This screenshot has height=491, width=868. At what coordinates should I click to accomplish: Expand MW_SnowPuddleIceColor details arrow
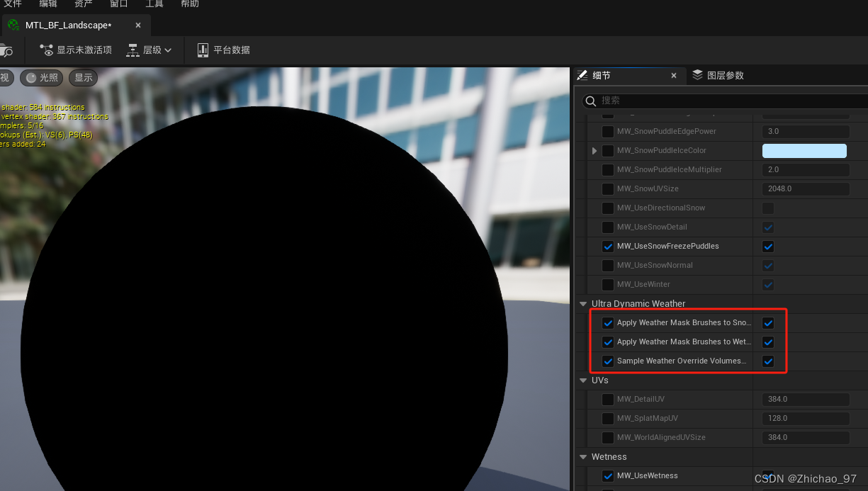click(x=594, y=150)
